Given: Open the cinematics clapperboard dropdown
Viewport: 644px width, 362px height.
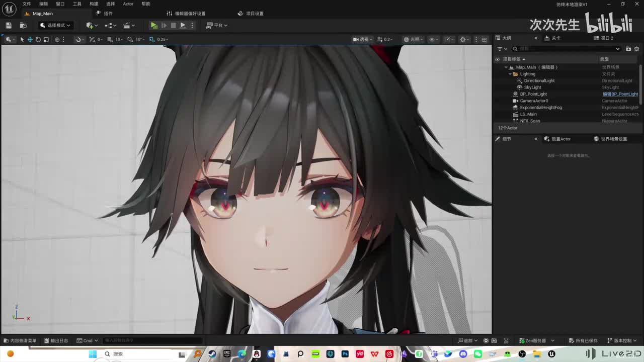Looking at the screenshot, I should tap(129, 25).
